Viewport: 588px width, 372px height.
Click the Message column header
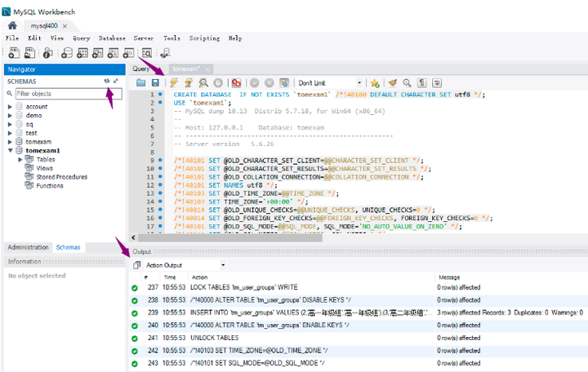449,277
